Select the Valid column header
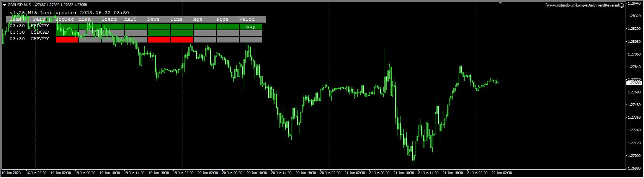Image resolution: width=644 pixels, height=178 pixels. [x=247, y=19]
